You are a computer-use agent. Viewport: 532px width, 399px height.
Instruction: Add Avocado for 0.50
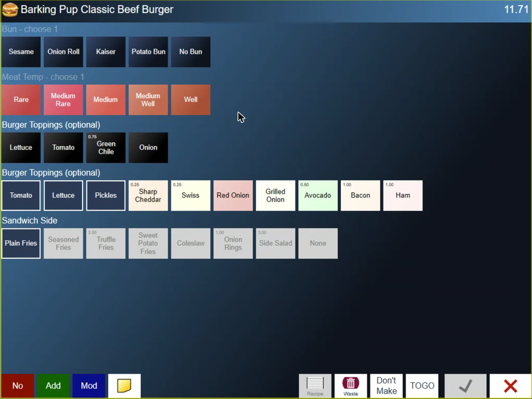coord(318,195)
